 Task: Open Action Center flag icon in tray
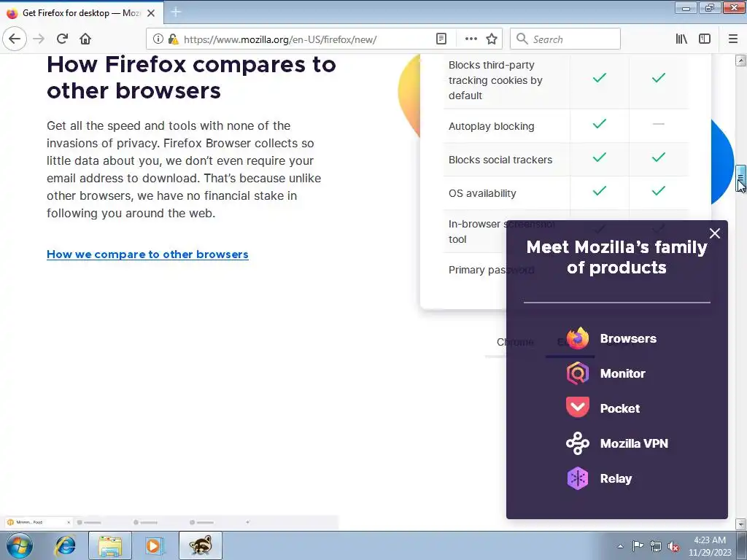(x=638, y=546)
